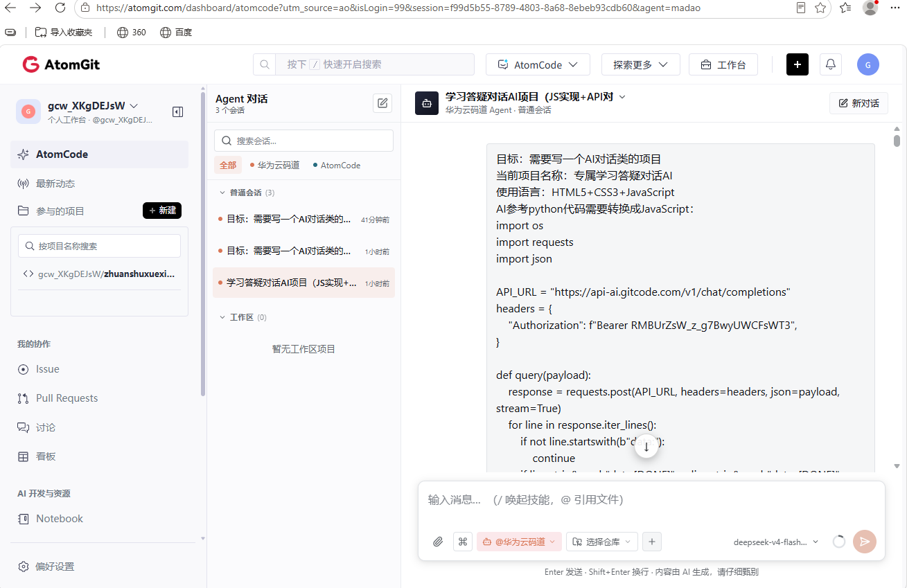Attach a file with the paperclip icon

pos(438,542)
